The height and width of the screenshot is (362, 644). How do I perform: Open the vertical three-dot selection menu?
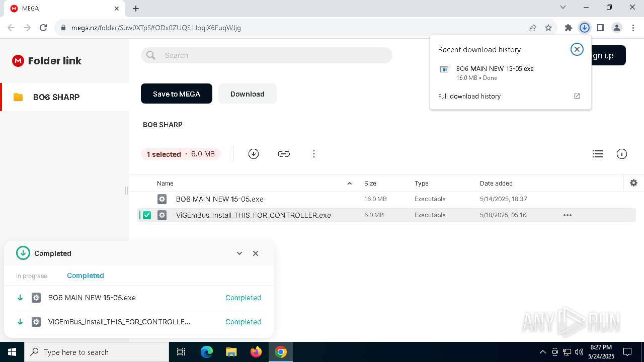[x=314, y=154]
